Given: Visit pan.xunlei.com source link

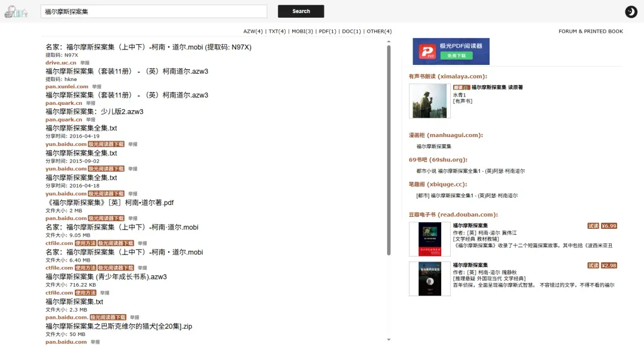Looking at the screenshot, I should point(67,86).
